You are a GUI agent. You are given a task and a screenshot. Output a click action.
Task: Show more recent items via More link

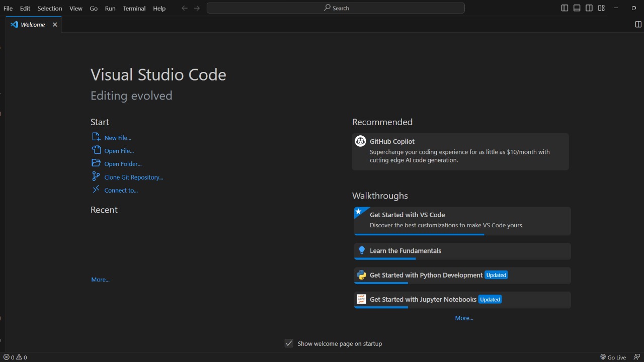click(x=100, y=279)
